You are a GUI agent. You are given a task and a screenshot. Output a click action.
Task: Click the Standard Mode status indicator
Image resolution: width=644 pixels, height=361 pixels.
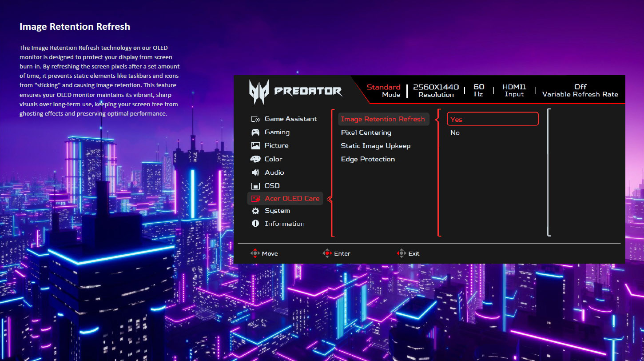click(383, 91)
